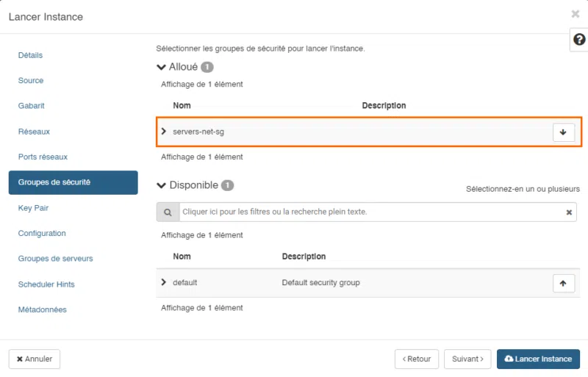
Task: Go to next step with Suivant
Action: point(467,359)
